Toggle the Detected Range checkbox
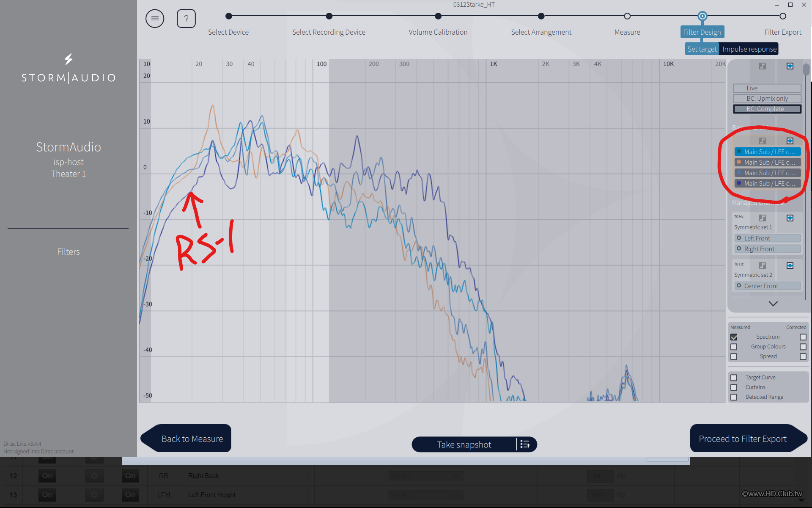Image resolution: width=812 pixels, height=508 pixels. click(734, 397)
